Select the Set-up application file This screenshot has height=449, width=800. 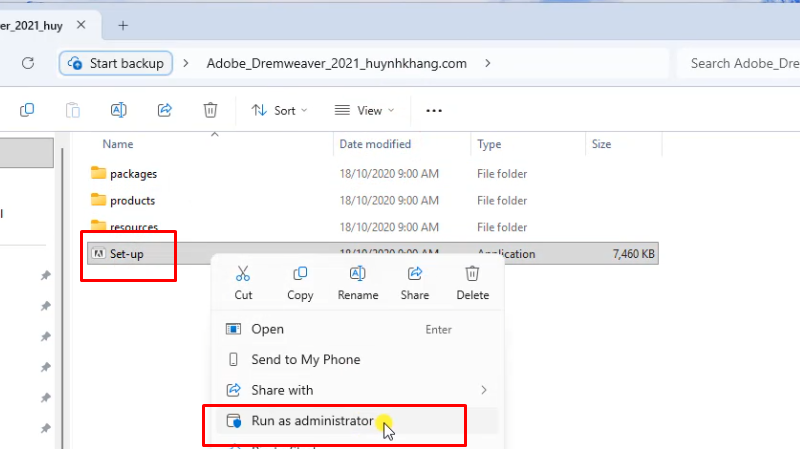click(372, 254)
